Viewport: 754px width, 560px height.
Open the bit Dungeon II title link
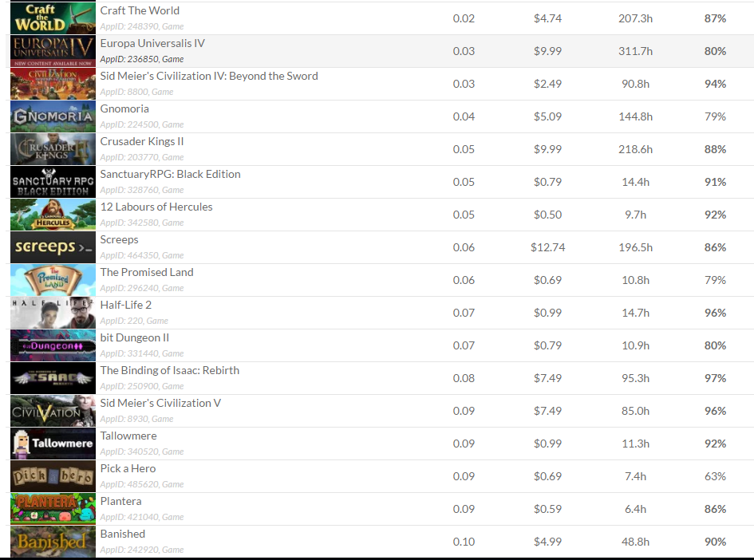point(135,337)
